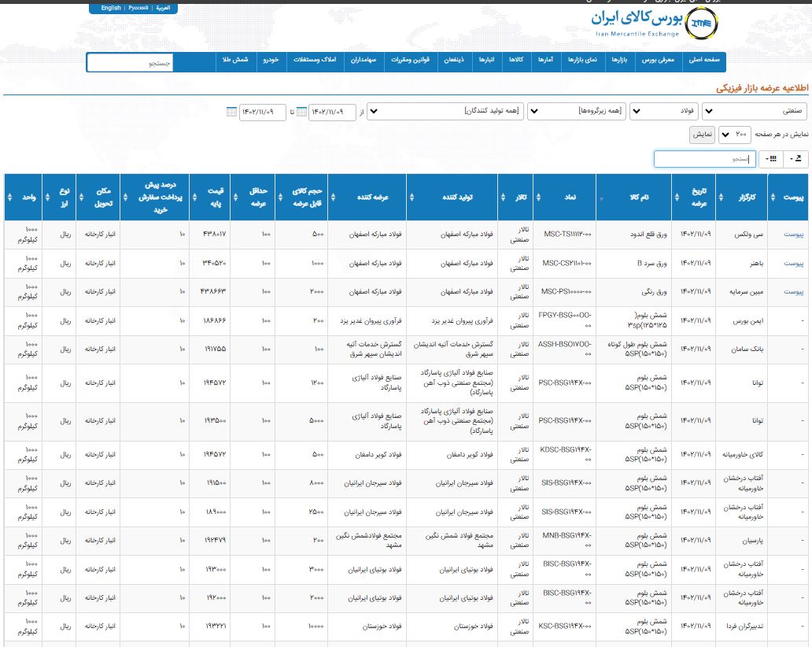Sort table by the کارگزار column arrows
Screen dimensions: 812x647
click(x=721, y=198)
